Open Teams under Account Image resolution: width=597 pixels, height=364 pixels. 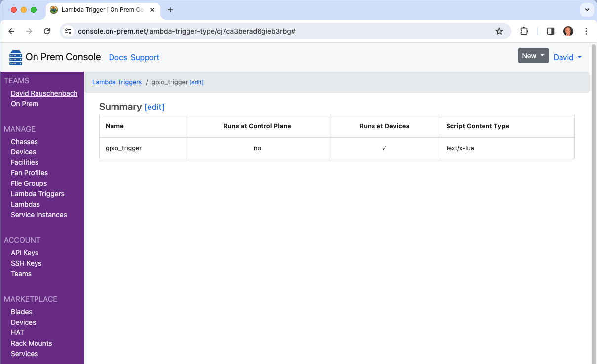[21, 274]
